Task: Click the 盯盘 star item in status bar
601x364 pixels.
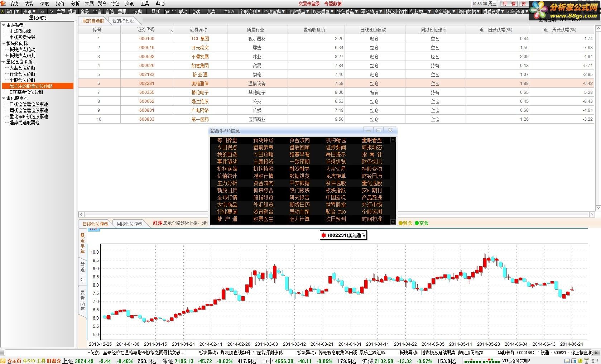Action: point(54,361)
